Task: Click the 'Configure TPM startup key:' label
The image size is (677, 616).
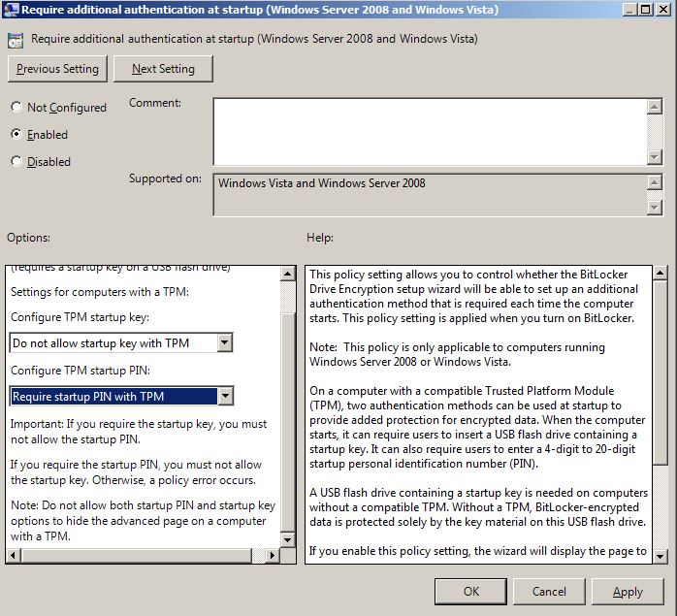Action: (x=80, y=317)
